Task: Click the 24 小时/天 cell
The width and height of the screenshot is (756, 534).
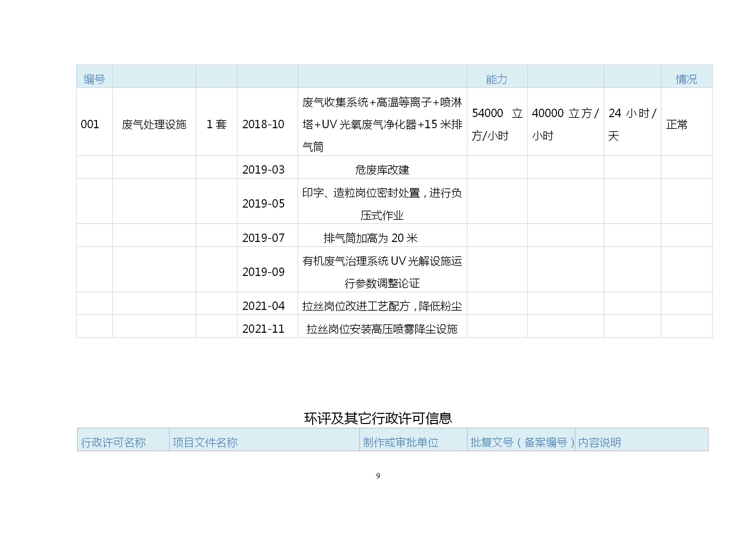Action: point(632,124)
